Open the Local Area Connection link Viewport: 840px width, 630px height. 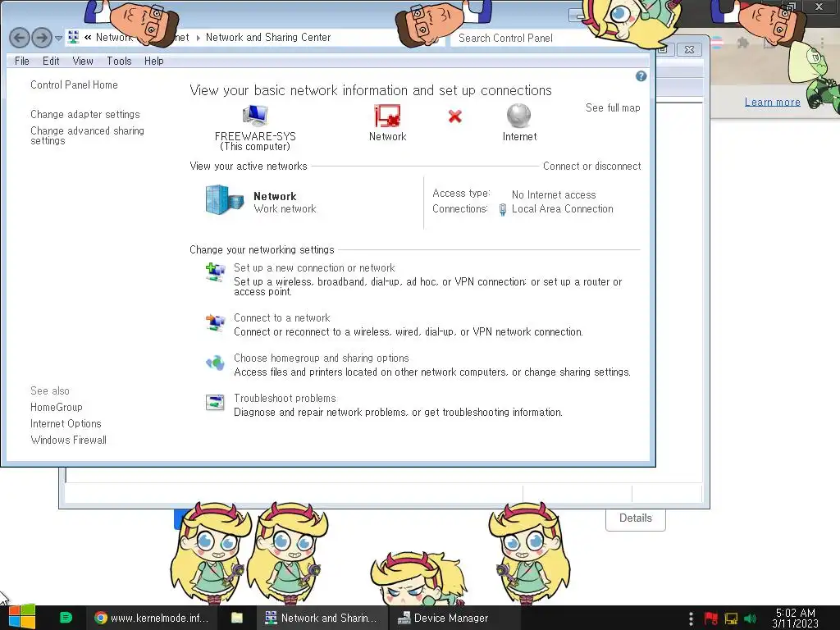563,209
